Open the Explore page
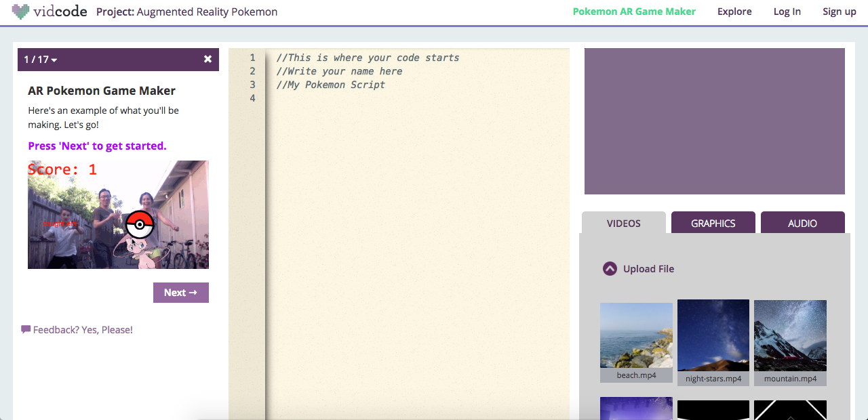868x420 pixels. [734, 12]
